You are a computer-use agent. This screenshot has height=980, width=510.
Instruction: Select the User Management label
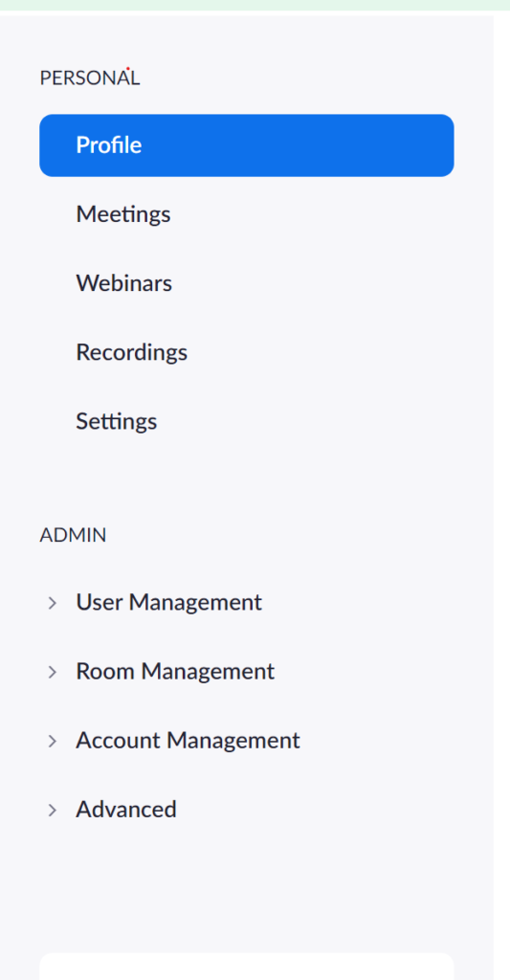click(168, 603)
